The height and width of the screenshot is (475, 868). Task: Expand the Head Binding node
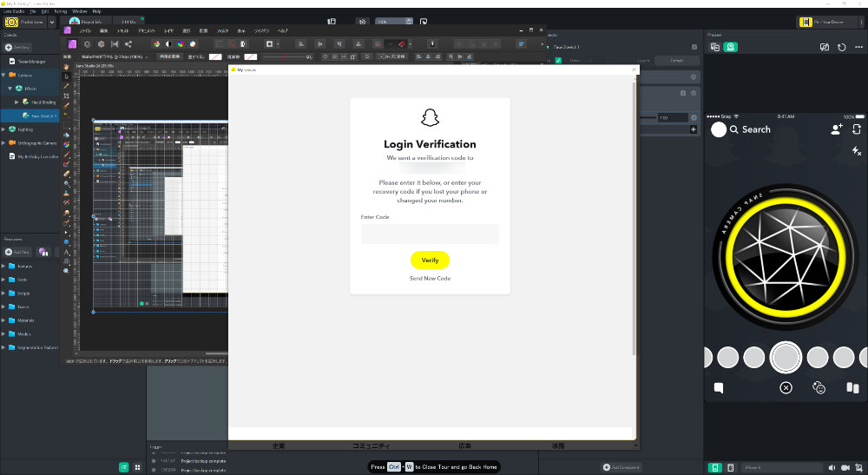tap(16, 102)
